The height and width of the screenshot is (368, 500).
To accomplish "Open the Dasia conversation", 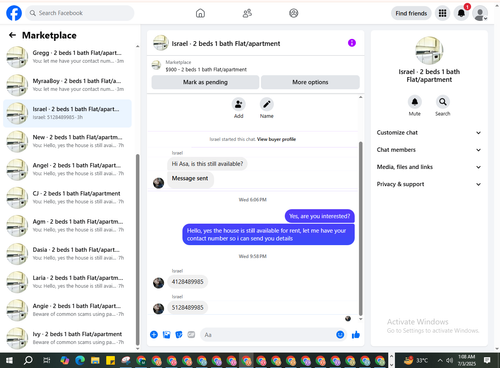I will (67, 254).
